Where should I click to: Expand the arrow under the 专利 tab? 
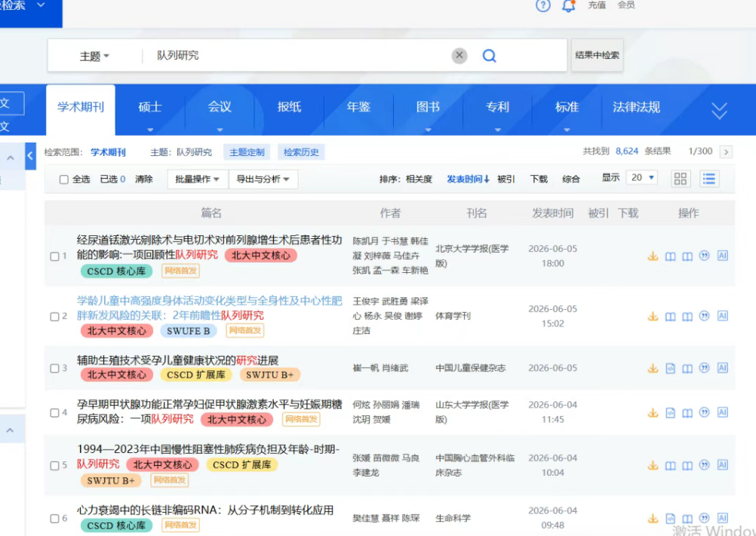[497, 130]
